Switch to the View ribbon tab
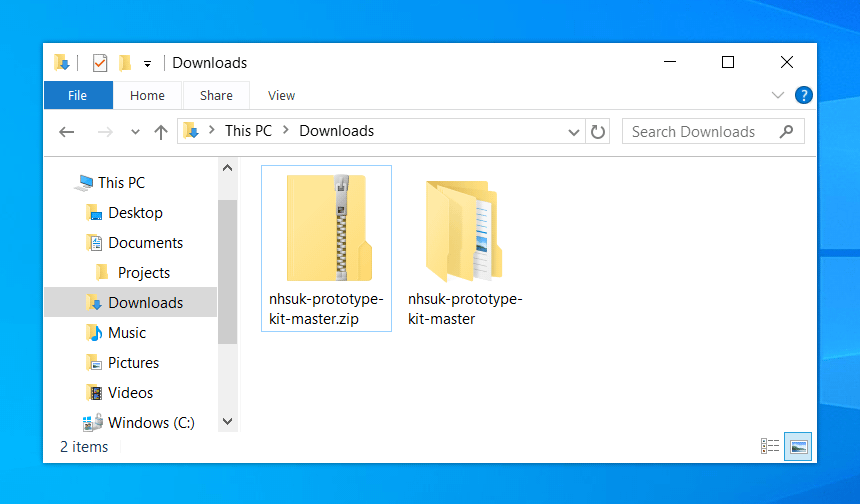860x504 pixels. (281, 95)
